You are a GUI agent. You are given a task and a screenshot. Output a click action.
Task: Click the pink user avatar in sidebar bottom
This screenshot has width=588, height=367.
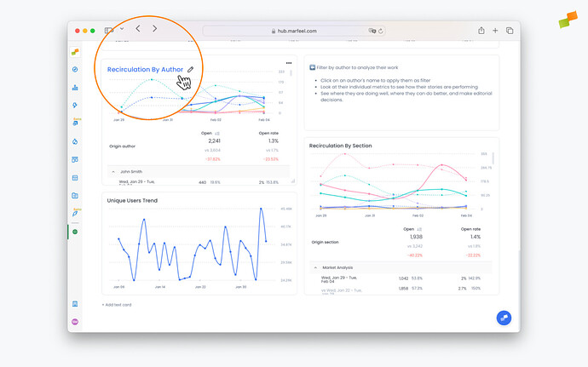75,321
